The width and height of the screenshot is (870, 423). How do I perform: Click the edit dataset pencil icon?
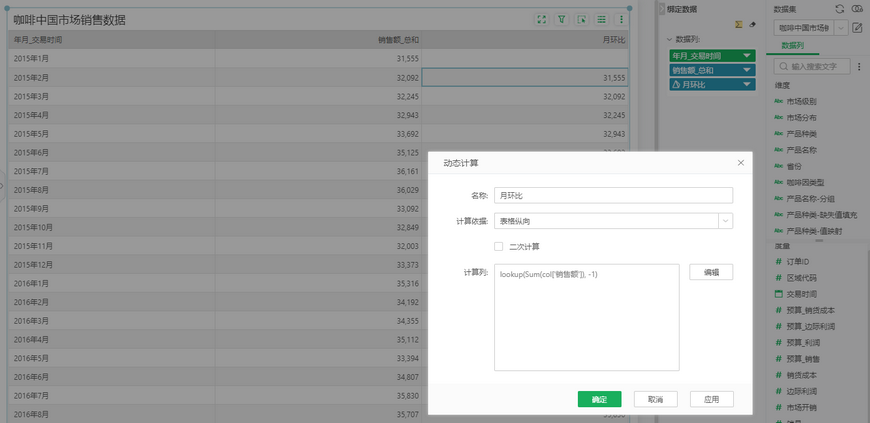point(857,27)
